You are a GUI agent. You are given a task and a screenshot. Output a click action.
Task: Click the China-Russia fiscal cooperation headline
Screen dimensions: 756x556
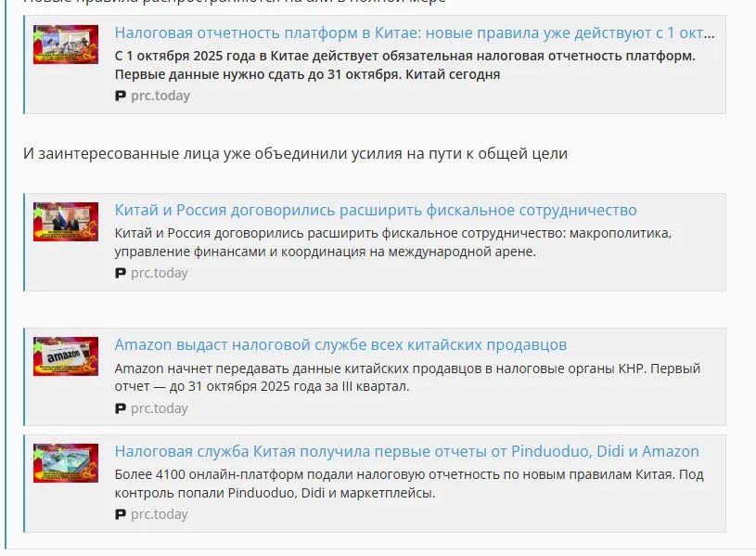[x=376, y=210]
